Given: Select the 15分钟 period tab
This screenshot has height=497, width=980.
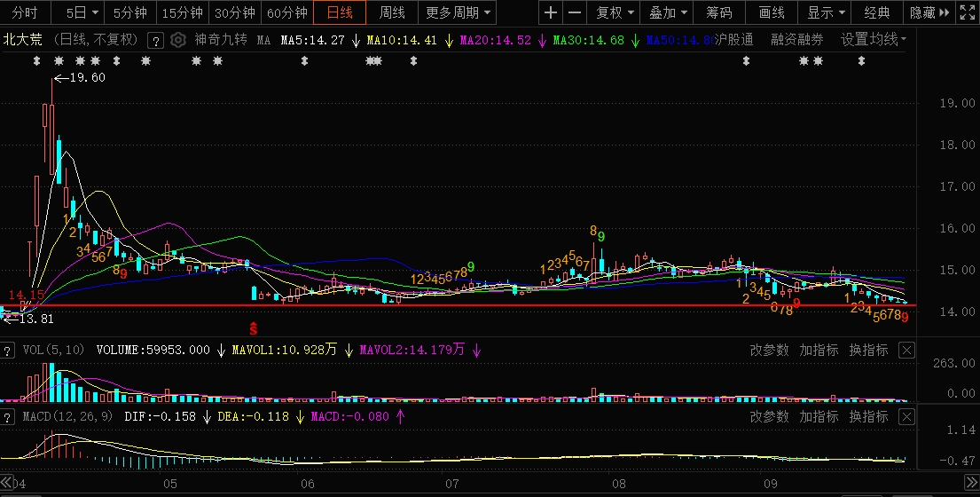Looking at the screenshot, I should click(x=183, y=12).
